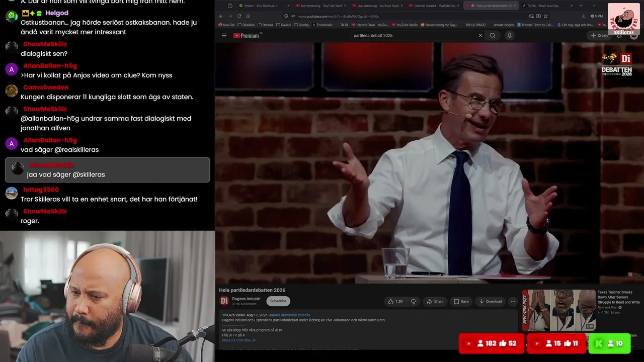The height and width of the screenshot is (362, 644).
Task: Go forward with the browser forward arrow
Action: (x=230, y=16)
